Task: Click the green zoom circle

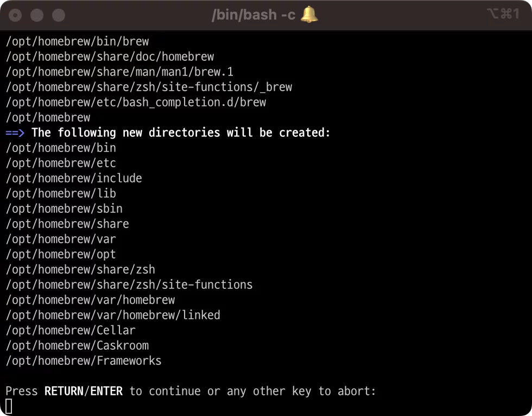Action: (x=58, y=16)
